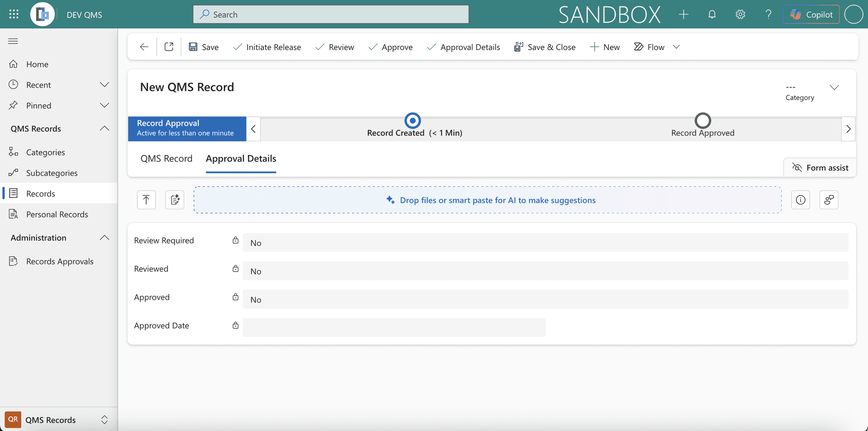Toggle Form assist visibility
This screenshot has height=431, width=868.
point(820,168)
